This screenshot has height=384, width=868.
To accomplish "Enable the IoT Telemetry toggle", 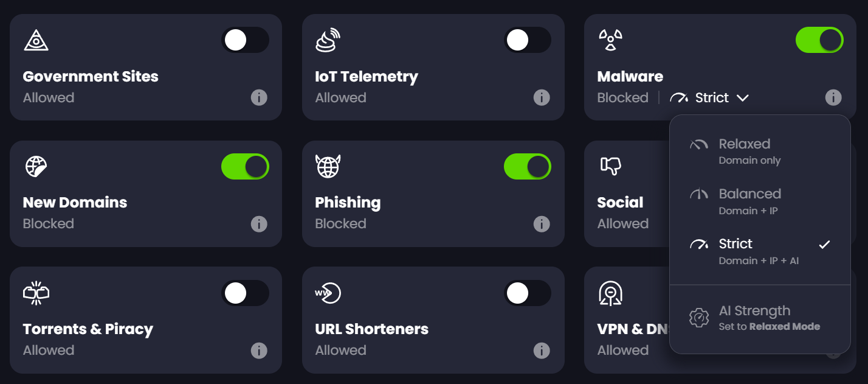I will pyautogui.click(x=528, y=40).
